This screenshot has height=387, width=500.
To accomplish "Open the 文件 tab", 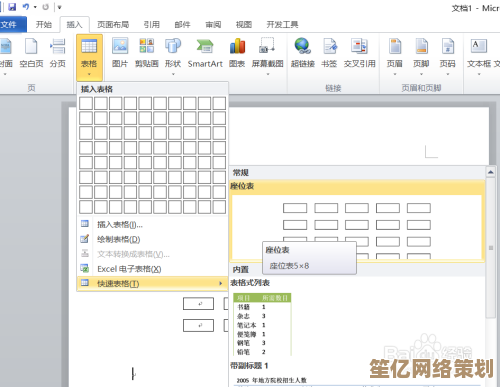I will tap(12, 24).
